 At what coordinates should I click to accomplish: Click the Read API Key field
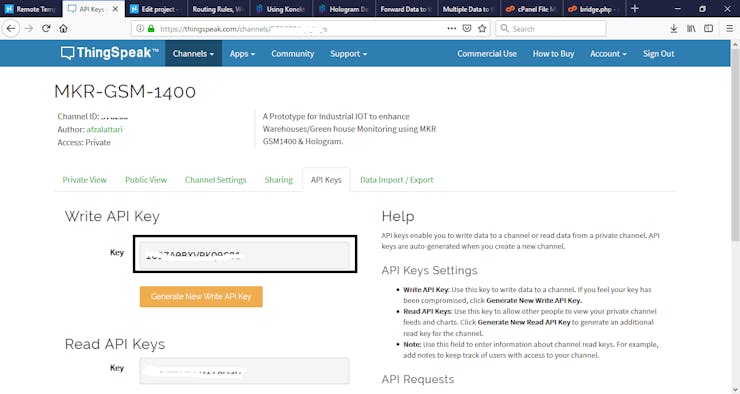tap(244, 371)
